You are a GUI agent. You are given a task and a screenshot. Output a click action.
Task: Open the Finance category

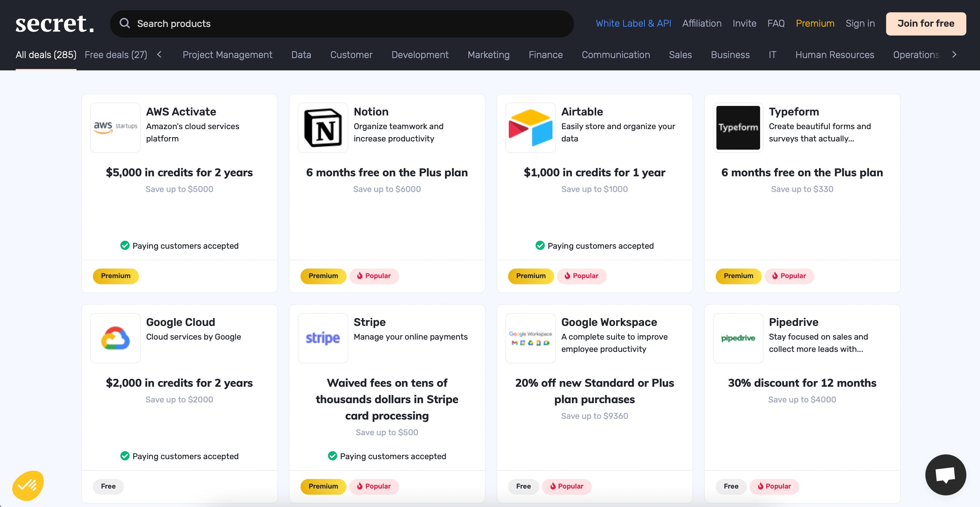click(x=546, y=55)
